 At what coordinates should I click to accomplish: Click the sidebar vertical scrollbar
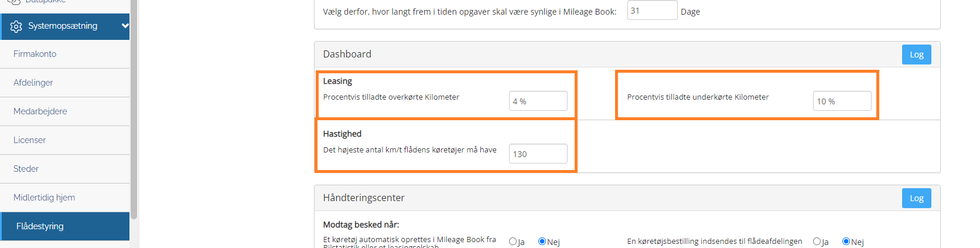[x=134, y=109]
